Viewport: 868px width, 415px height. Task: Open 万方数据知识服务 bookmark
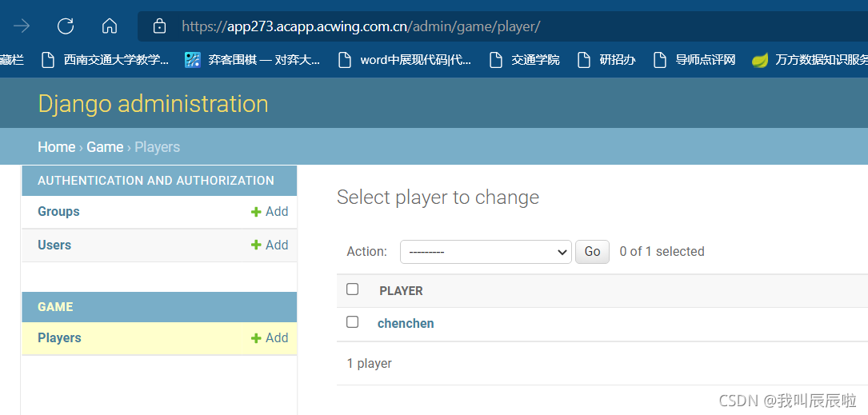[810, 60]
